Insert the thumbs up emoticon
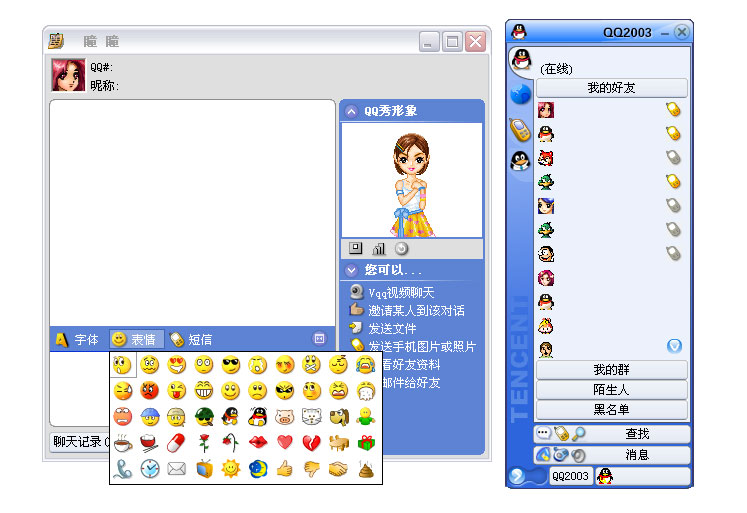 pos(285,469)
